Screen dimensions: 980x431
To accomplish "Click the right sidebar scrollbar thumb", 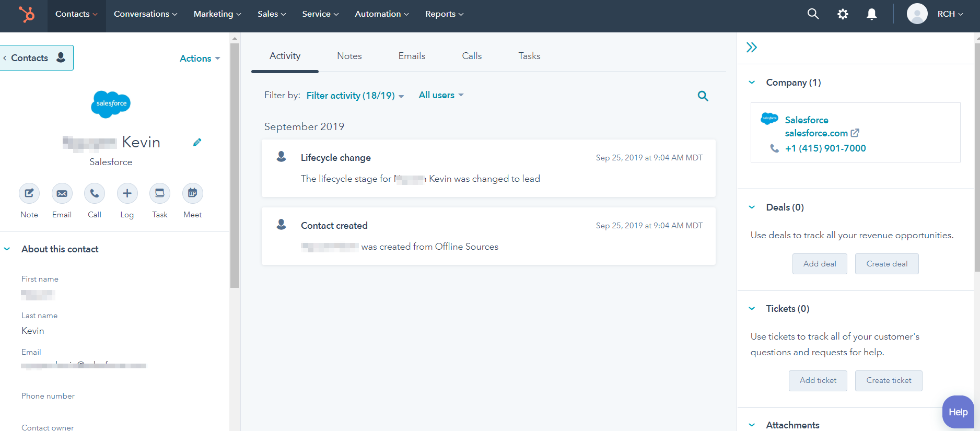I will (x=977, y=157).
